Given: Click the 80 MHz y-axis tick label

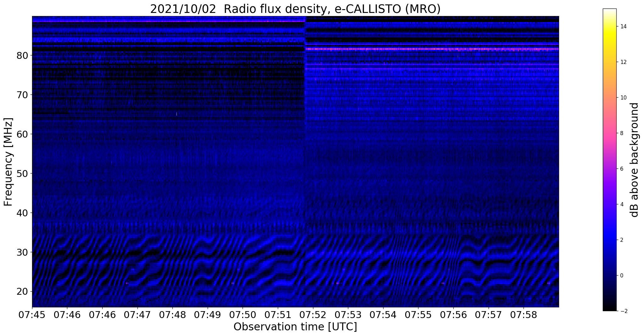Looking at the screenshot, I should point(22,55).
